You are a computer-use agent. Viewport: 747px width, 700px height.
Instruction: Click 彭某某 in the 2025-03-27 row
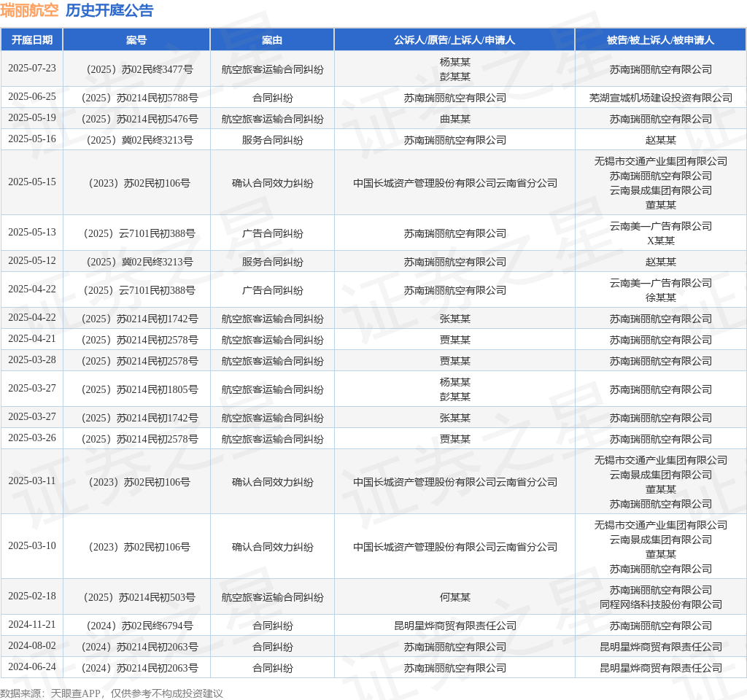(455, 397)
